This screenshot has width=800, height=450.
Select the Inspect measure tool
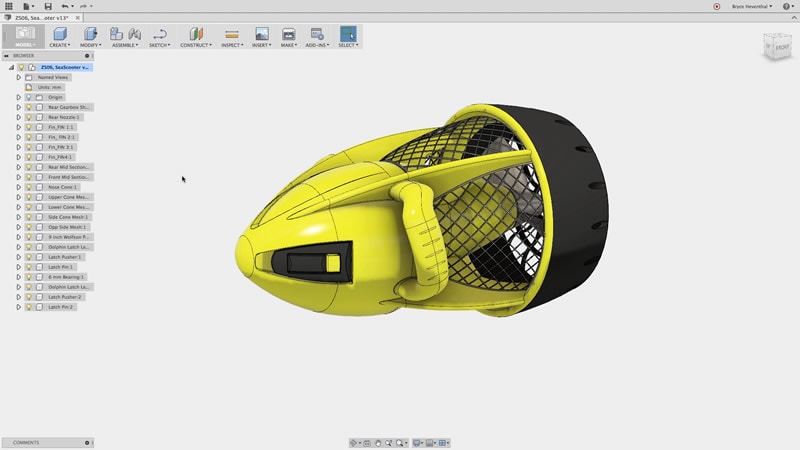(232, 34)
